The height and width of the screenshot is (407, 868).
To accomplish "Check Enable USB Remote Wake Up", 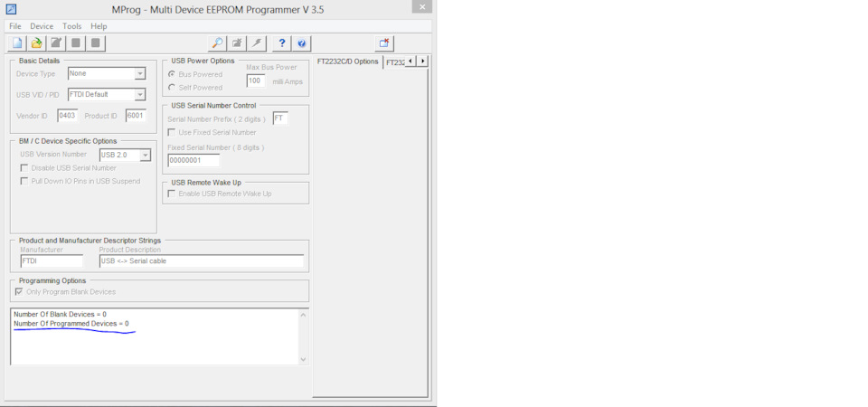I will pyautogui.click(x=172, y=194).
